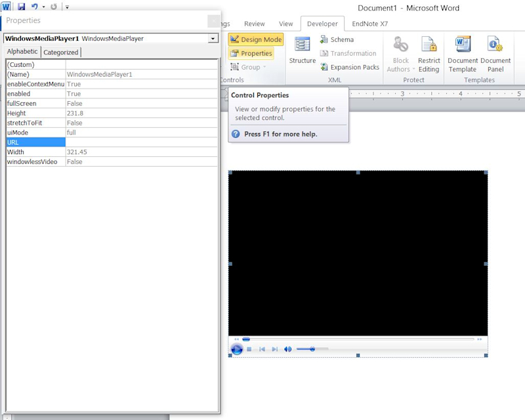Select the fullScreen property row
The image size is (525, 420).
tap(112, 104)
